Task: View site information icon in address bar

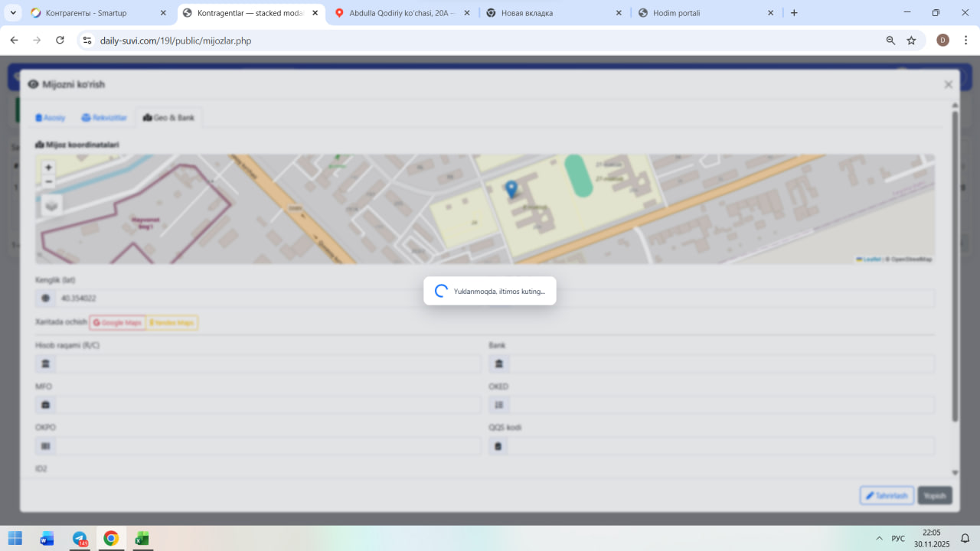Action: (x=87, y=41)
